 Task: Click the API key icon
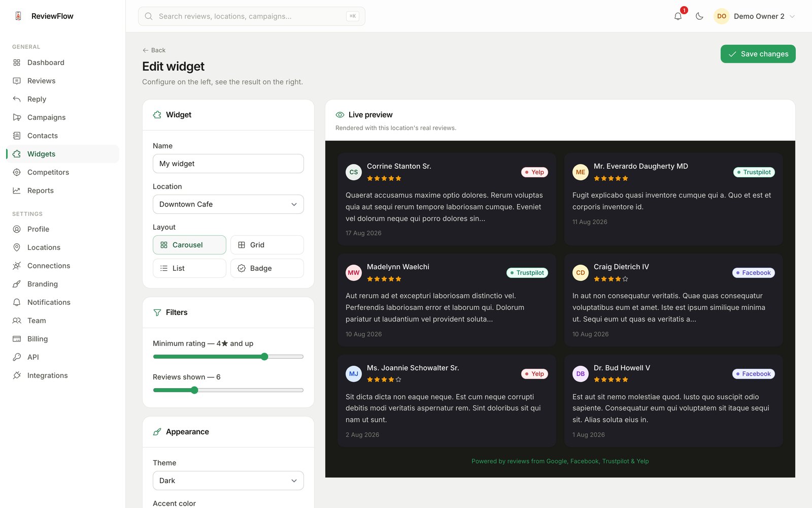click(17, 357)
